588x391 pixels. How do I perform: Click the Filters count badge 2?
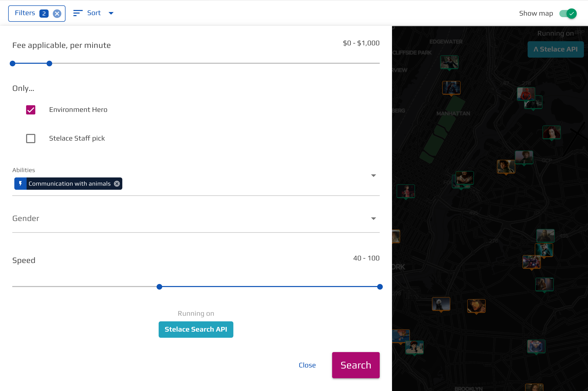click(x=44, y=14)
